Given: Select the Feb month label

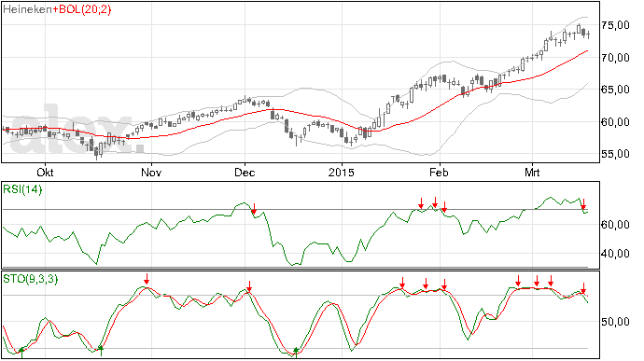Looking at the screenshot, I should click(439, 172).
